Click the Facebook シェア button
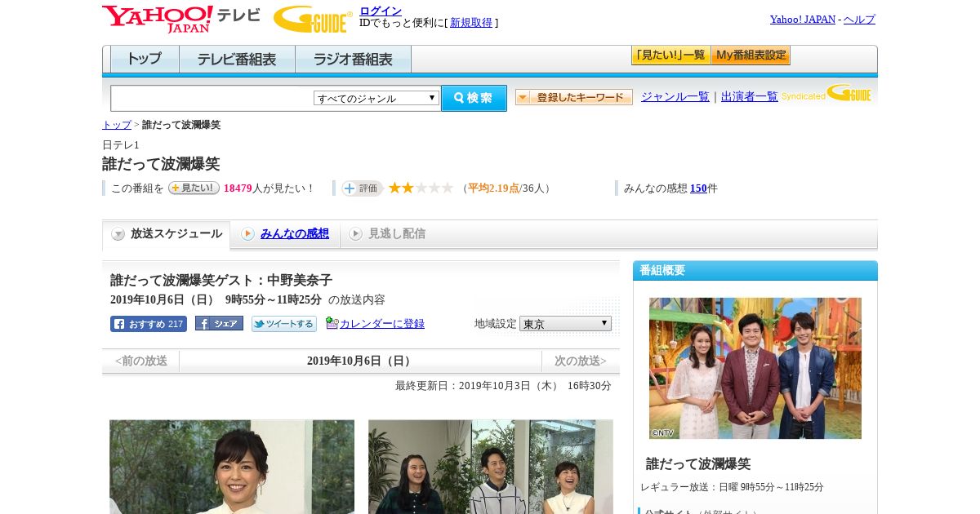Screen dimensions: 980x514 [219, 323]
